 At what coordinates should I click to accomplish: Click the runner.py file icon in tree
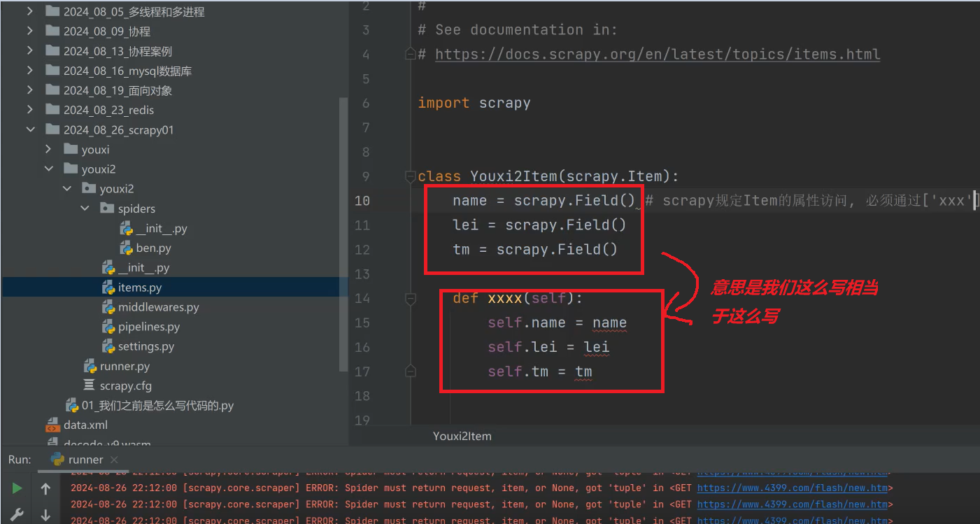point(90,366)
